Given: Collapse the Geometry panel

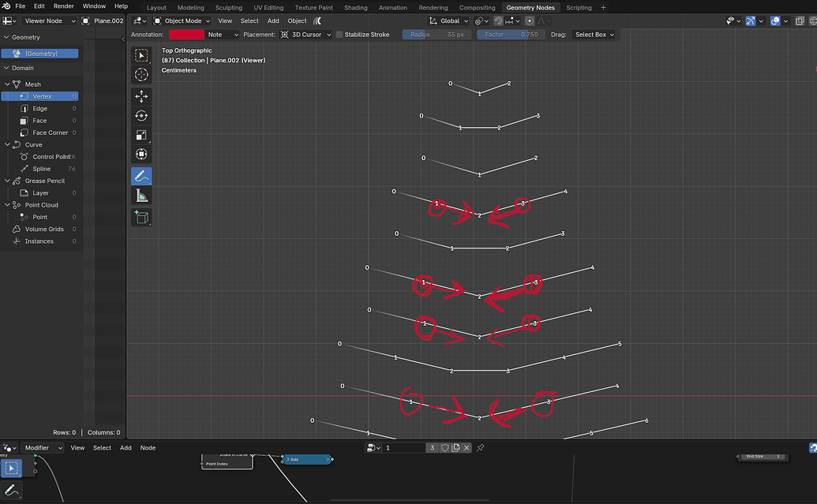Looking at the screenshot, I should pos(6,38).
